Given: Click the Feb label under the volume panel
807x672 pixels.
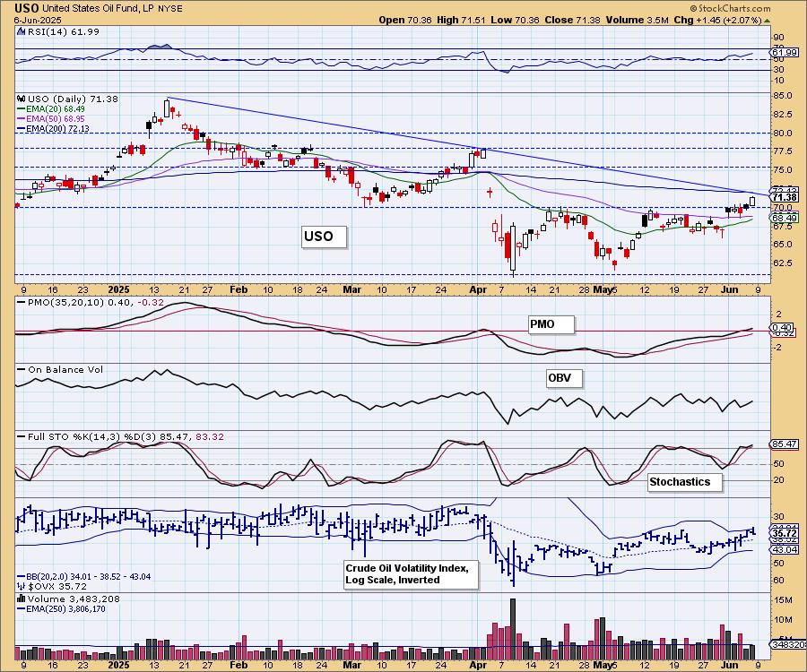Looking at the screenshot, I should tap(239, 665).
